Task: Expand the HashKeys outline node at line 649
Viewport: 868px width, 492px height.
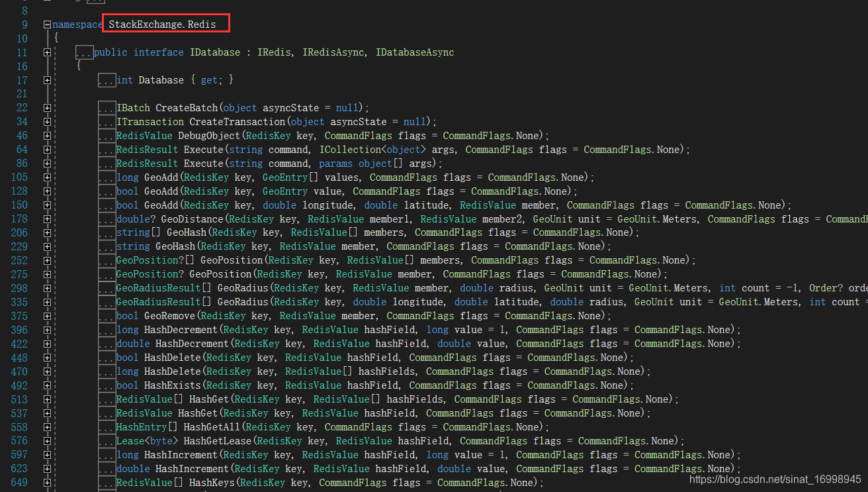Action: (48, 482)
